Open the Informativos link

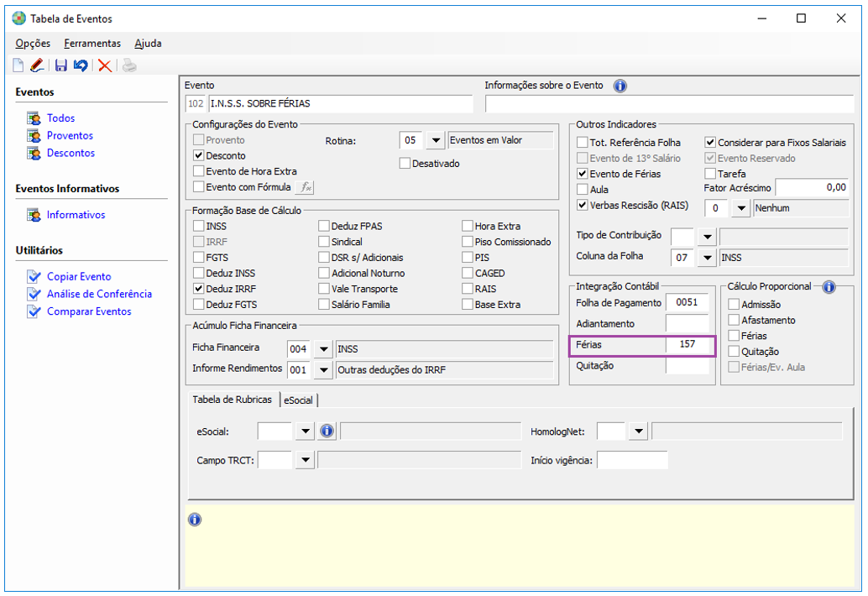(x=76, y=215)
